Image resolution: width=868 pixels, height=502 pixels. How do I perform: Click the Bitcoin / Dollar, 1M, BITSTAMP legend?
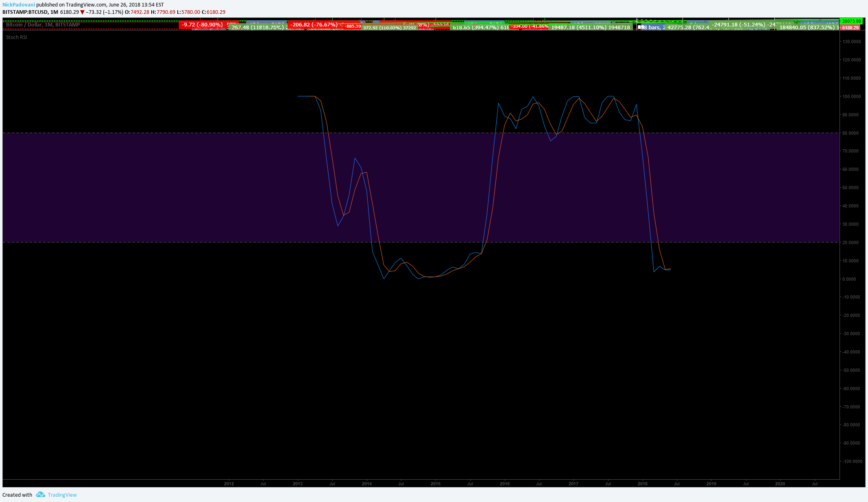[x=43, y=25]
